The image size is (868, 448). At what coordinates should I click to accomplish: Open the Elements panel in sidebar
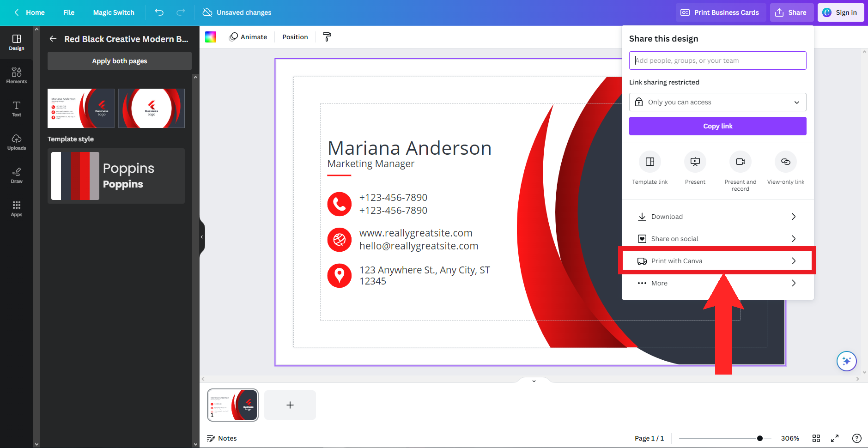[17, 75]
